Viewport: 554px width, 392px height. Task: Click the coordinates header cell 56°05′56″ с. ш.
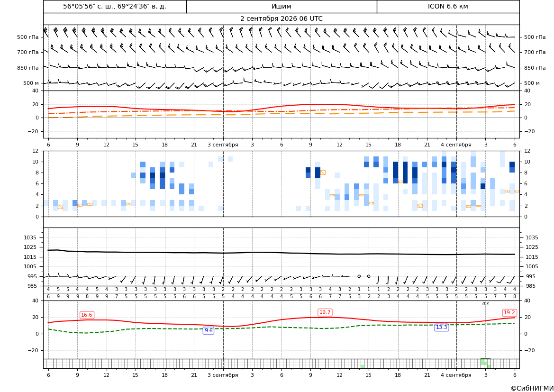coord(115,6)
